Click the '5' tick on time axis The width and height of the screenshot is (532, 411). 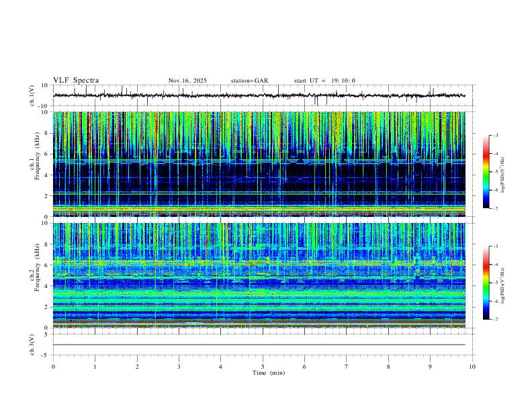[263, 367]
